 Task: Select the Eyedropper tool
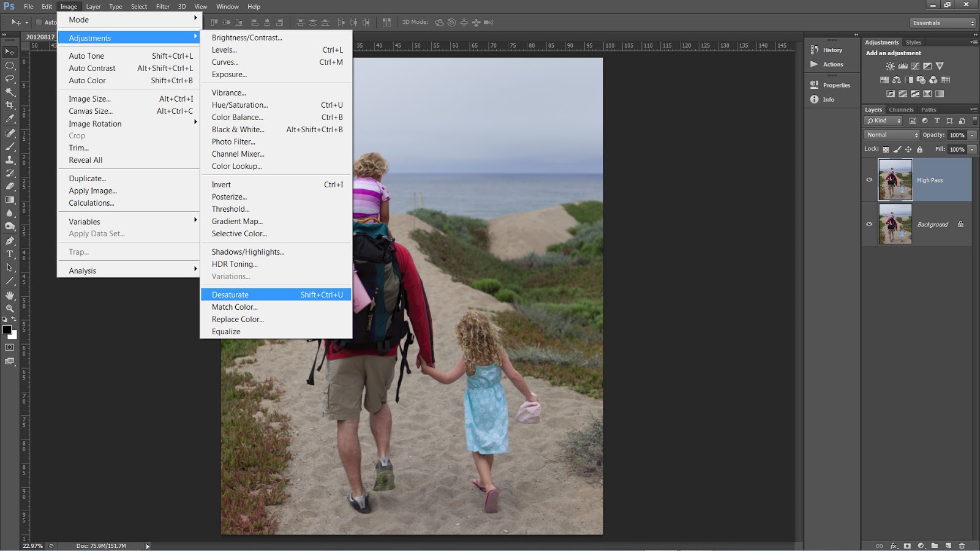pos(10,119)
